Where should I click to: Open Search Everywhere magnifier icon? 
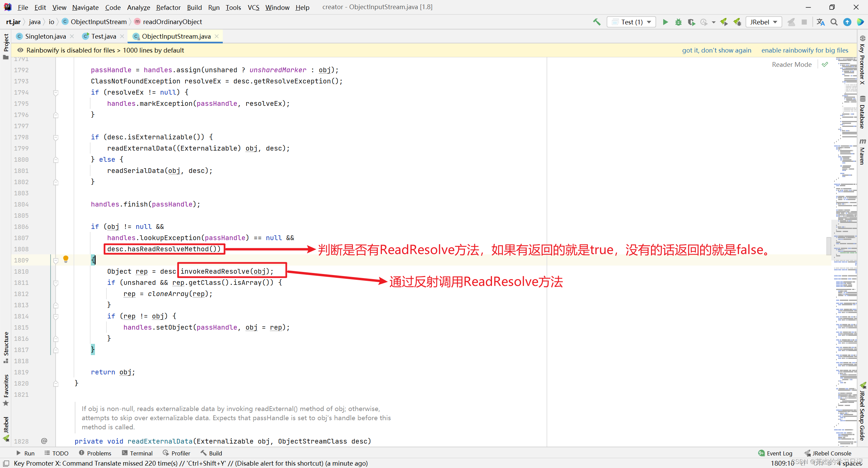click(834, 22)
